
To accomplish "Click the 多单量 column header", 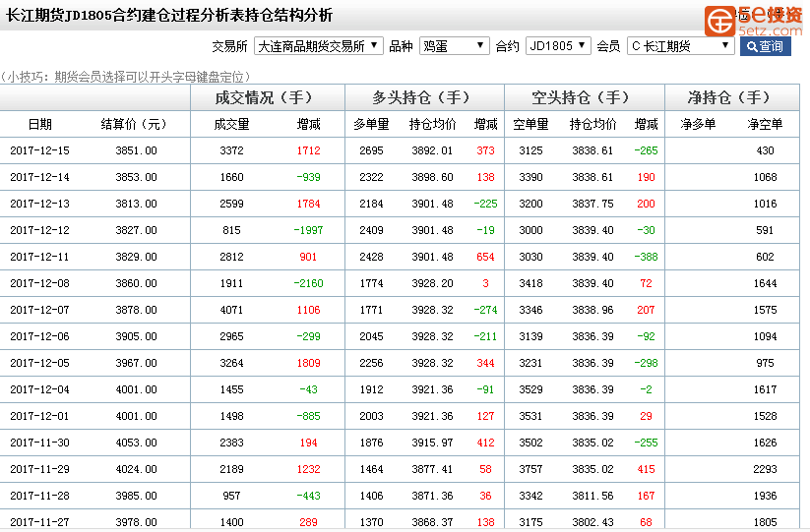I will [371, 124].
